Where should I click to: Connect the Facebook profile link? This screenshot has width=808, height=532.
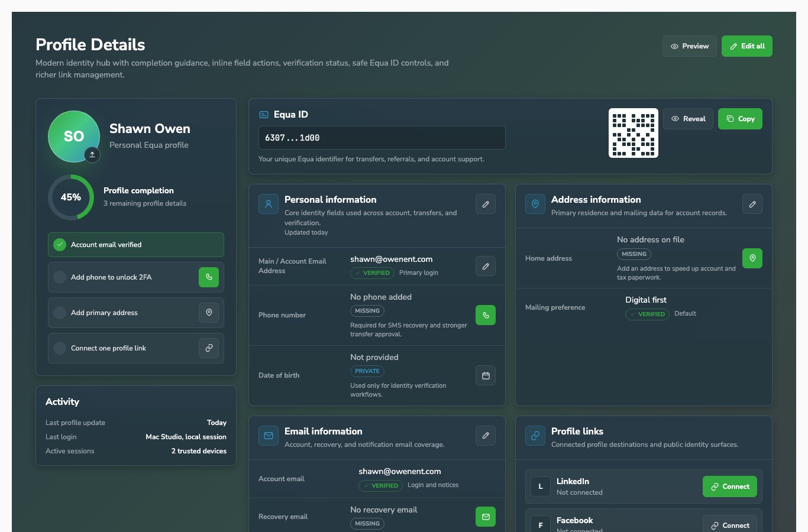730,525
